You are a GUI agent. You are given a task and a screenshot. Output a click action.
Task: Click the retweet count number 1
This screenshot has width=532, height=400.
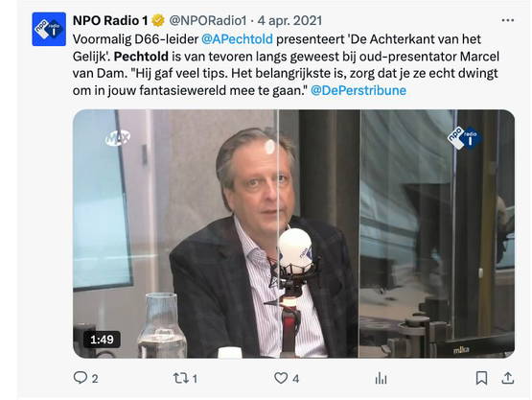pyautogui.click(x=195, y=378)
